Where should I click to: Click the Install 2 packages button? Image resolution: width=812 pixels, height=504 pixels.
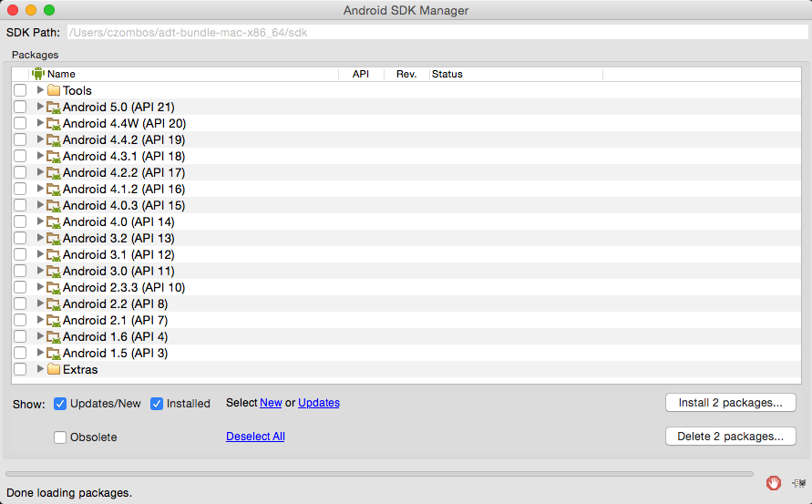[730, 403]
